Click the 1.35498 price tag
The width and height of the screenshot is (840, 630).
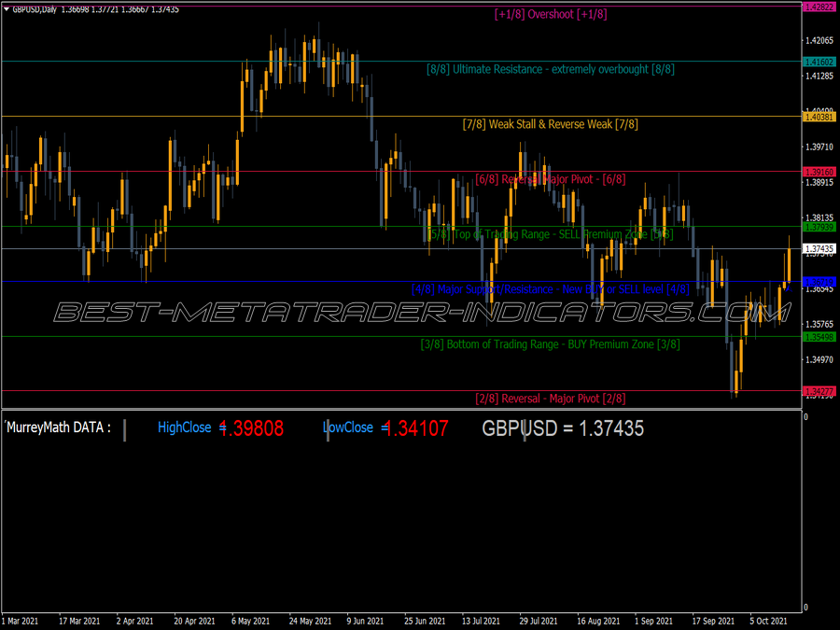tap(819, 337)
